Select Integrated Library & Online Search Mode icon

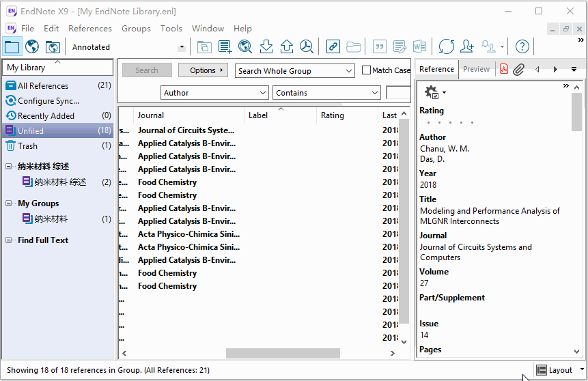53,47
